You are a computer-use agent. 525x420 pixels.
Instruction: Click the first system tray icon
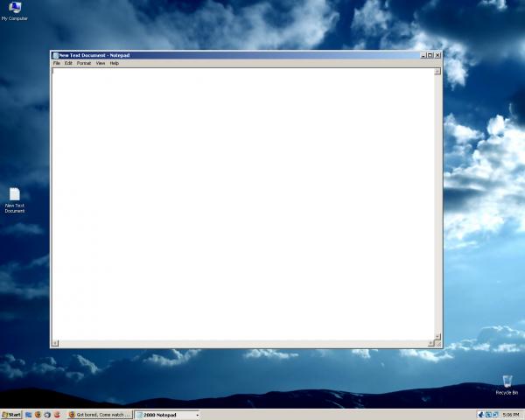pos(480,415)
